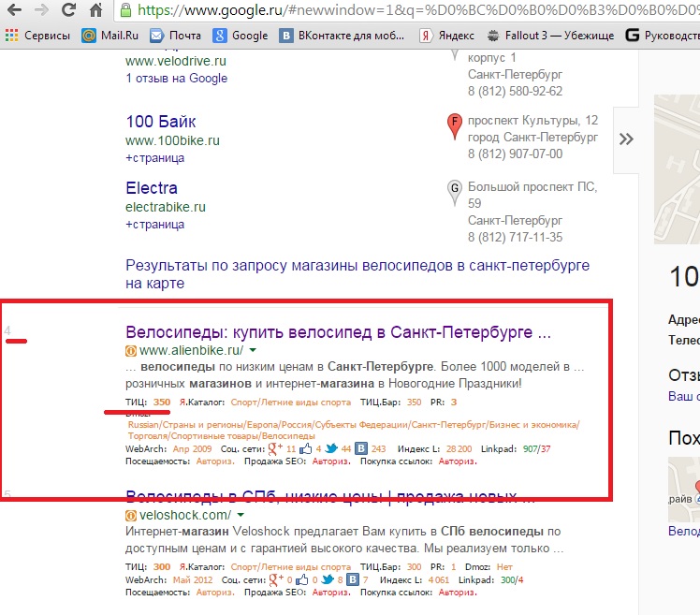Open Результаты по запросу магазины велосипедов link
The image size is (700, 615).
pyautogui.click(x=357, y=273)
